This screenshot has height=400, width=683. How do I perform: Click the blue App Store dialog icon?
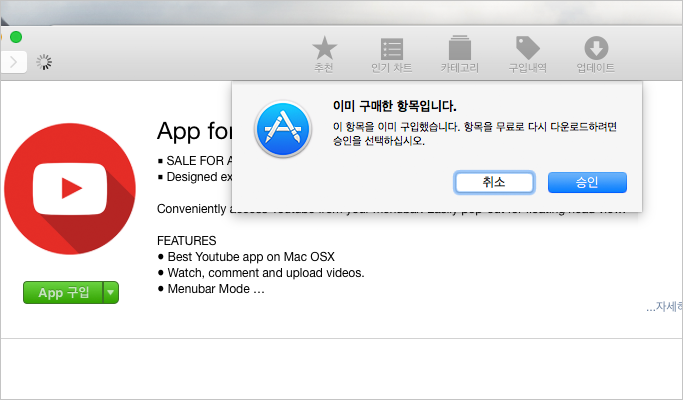[x=283, y=129]
